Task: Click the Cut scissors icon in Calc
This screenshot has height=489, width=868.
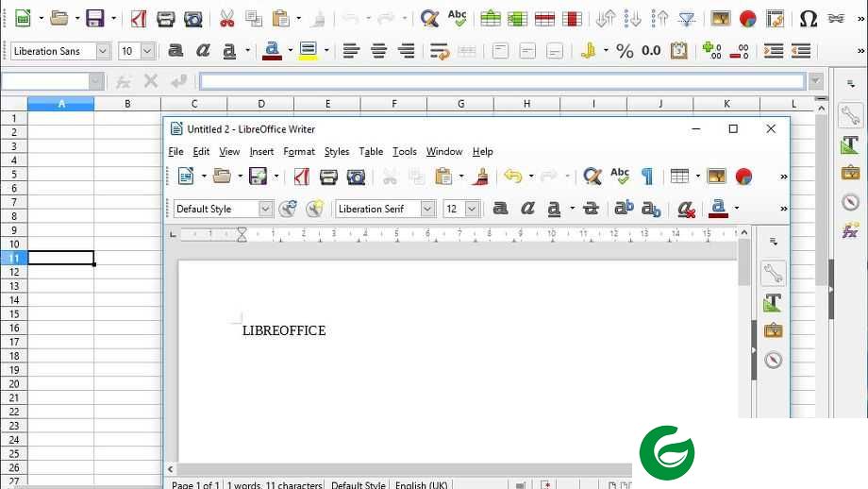Action: [x=226, y=18]
